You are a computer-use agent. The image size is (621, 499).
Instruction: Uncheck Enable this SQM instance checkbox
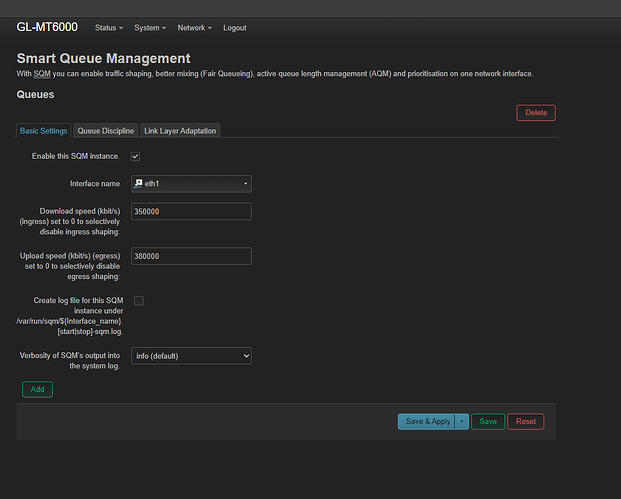[x=135, y=156]
